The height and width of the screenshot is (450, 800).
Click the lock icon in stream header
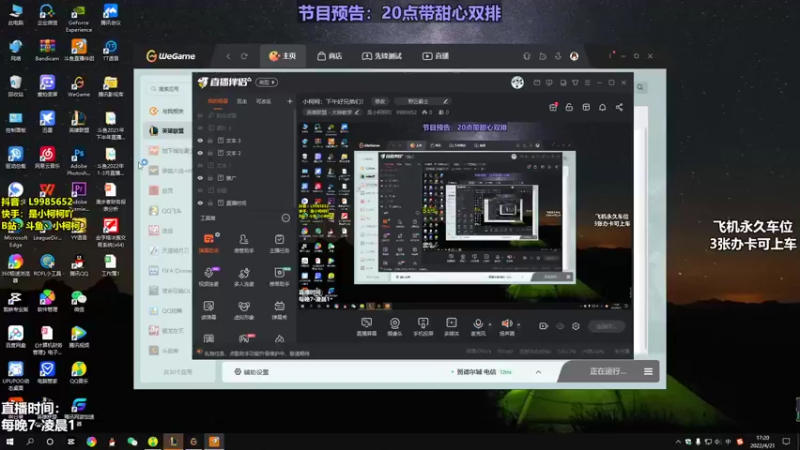569,107
